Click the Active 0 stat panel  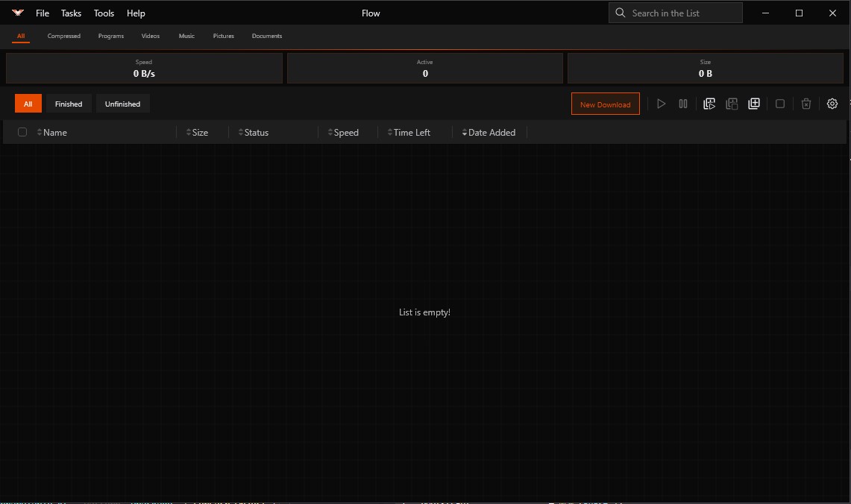click(425, 68)
